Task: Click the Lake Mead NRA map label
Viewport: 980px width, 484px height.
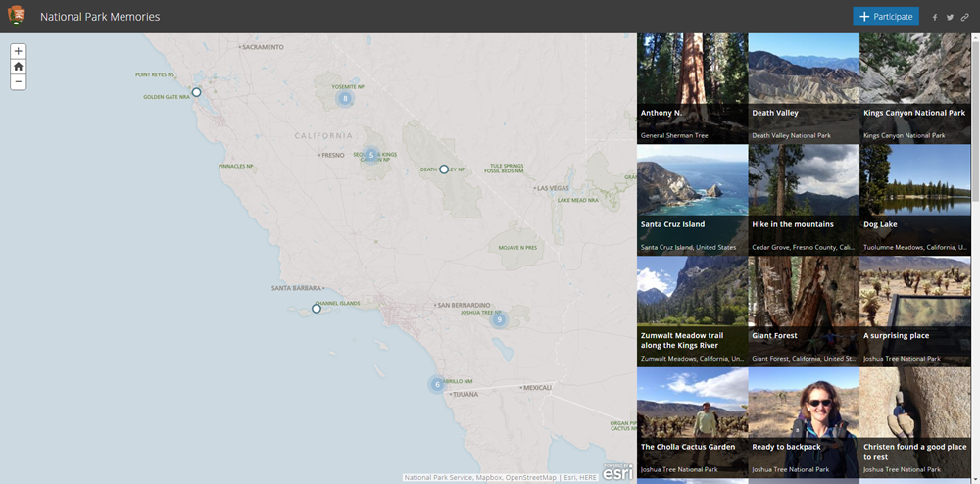Action: pos(578,200)
